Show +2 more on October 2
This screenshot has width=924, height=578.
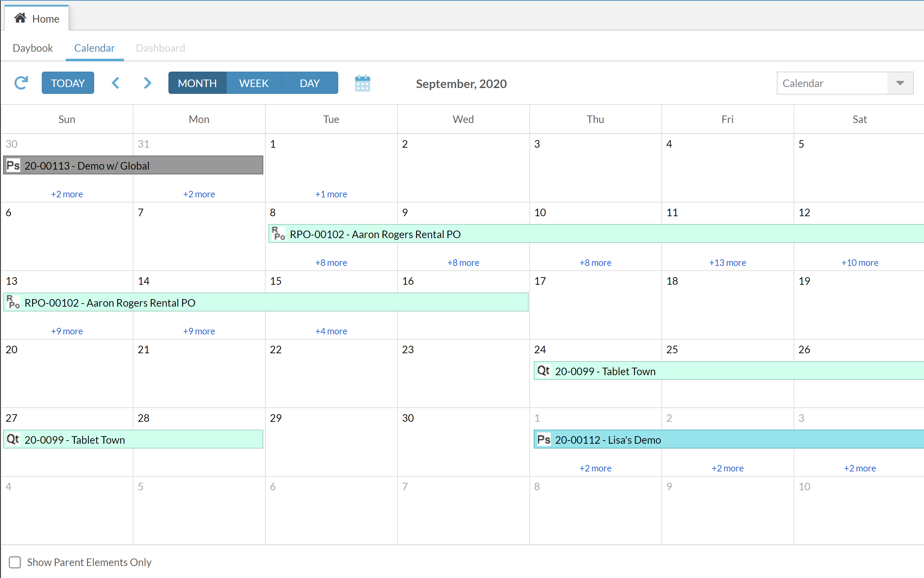(x=728, y=468)
